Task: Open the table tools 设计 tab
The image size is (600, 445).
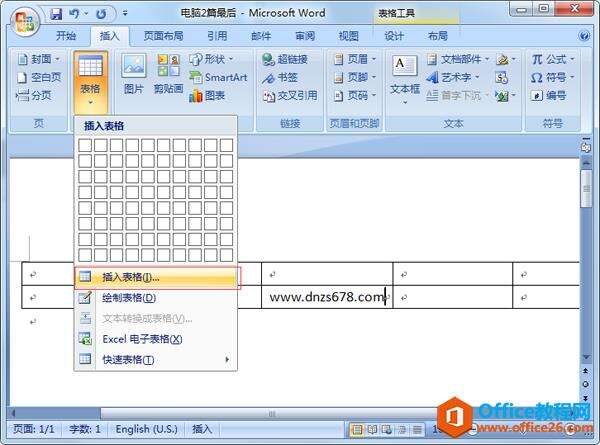Action: click(394, 36)
